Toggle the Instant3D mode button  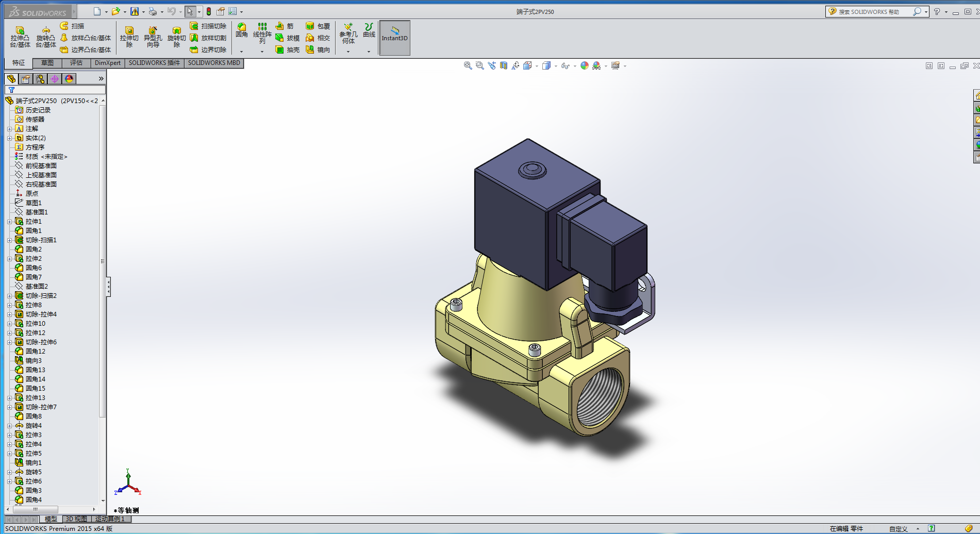(394, 38)
